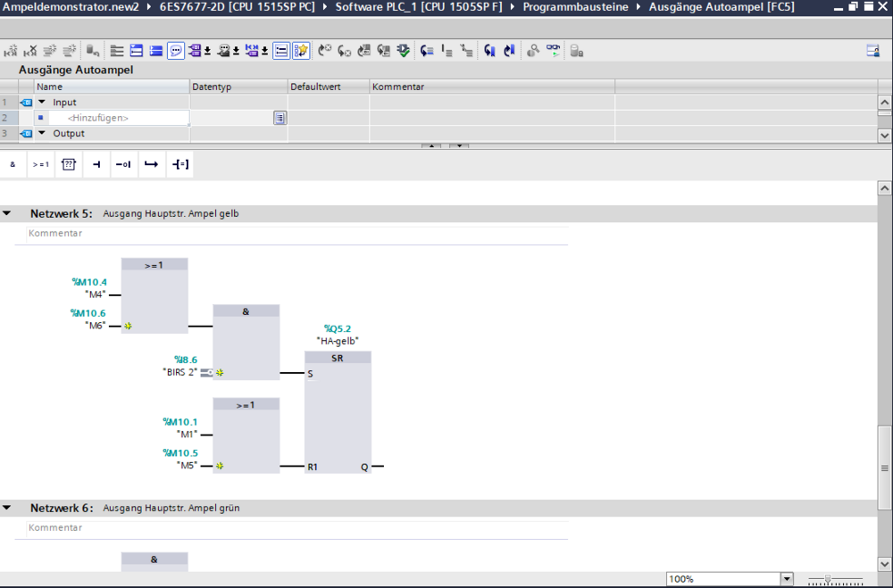Viewport: 893px width, 588px height.
Task: Click the glasses monitoring on/off icon
Action: click(x=554, y=51)
